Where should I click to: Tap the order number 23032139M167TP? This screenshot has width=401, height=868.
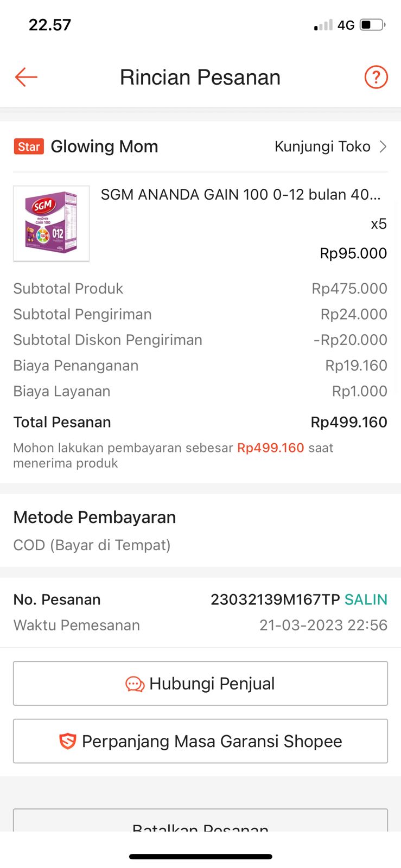(275, 599)
